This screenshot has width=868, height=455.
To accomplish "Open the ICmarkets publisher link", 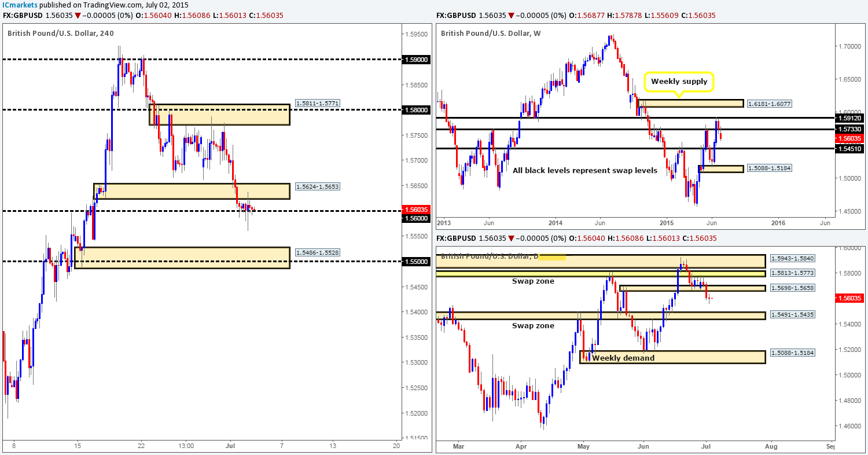I will pyautogui.click(x=19, y=5).
